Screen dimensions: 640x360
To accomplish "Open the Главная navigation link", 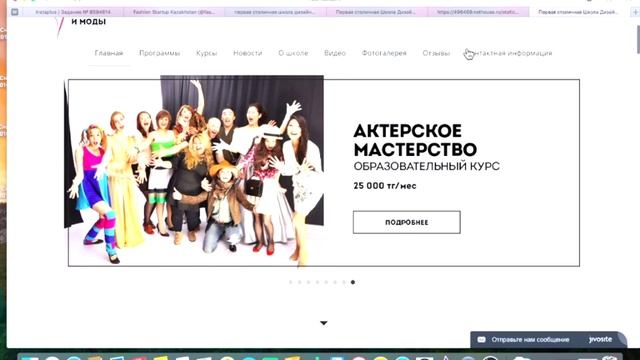I will pos(109,53).
